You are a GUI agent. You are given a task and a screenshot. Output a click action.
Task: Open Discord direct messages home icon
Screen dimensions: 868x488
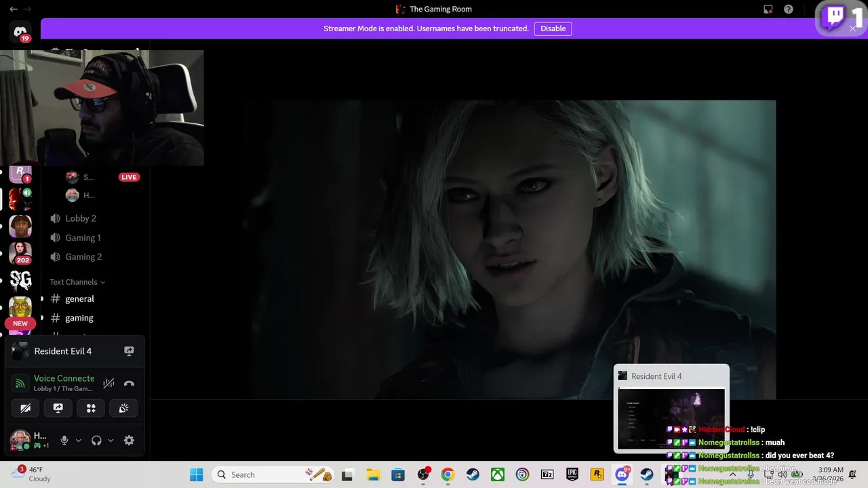pos(20,33)
